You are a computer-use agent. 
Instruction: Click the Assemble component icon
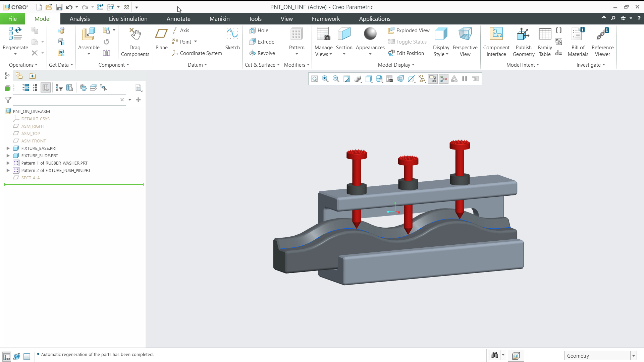[89, 34]
